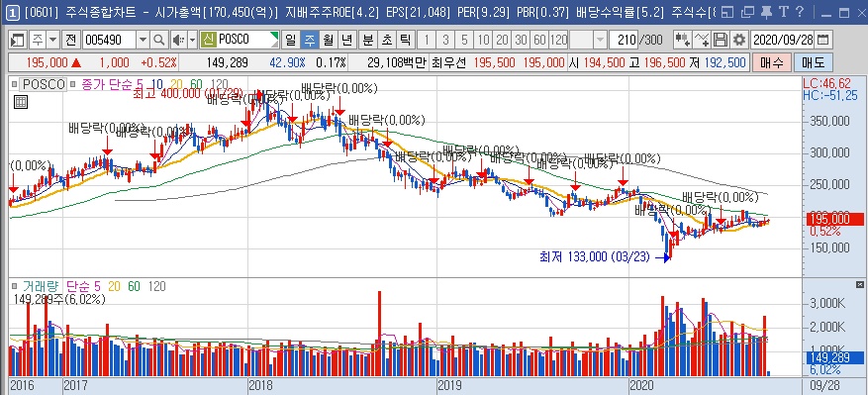Click the scale button at volume pane corner
Image resolution: width=868 pixels, height=395 pixels.
tap(859, 284)
